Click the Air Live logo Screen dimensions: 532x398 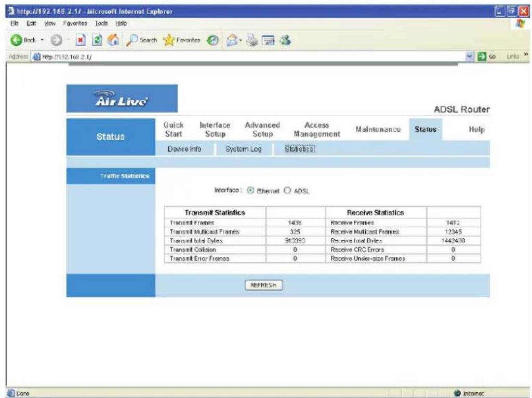(x=122, y=98)
